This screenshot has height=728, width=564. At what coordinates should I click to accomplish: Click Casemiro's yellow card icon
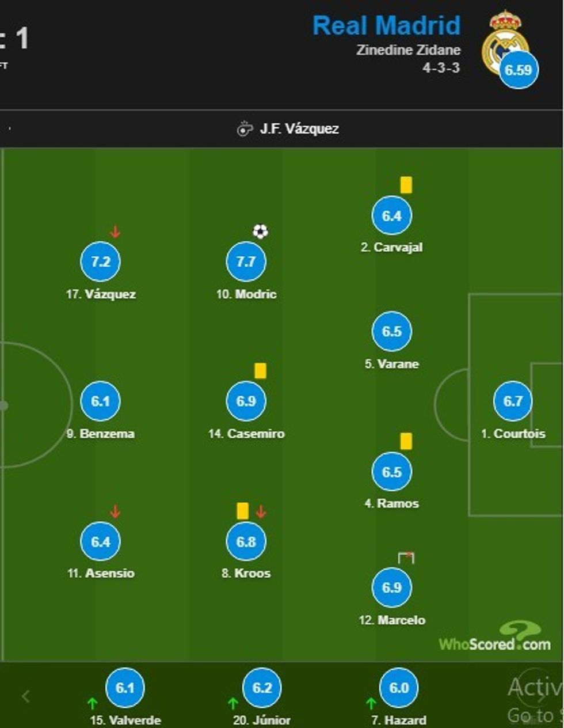coord(260,370)
